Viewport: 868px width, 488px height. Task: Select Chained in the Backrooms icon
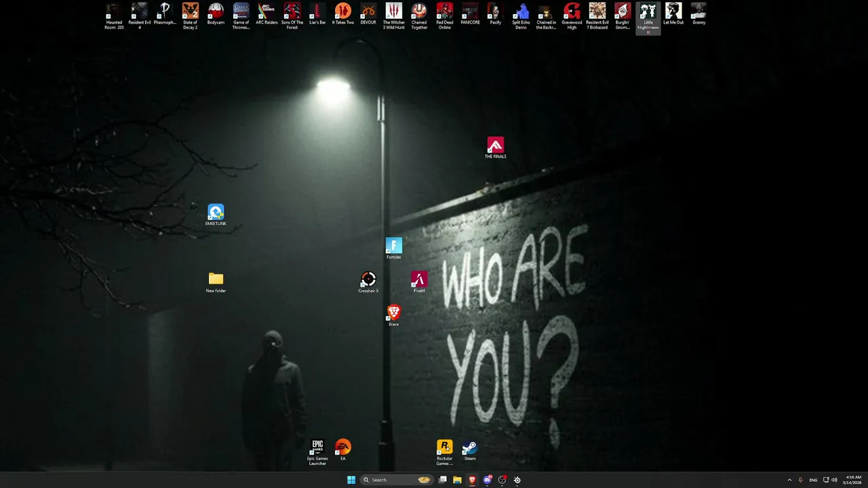coord(547,16)
